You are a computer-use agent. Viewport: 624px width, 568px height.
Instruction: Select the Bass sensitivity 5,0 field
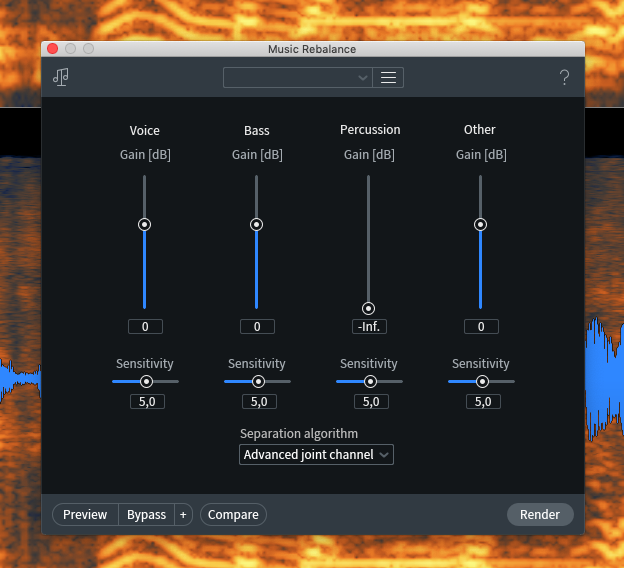259,401
